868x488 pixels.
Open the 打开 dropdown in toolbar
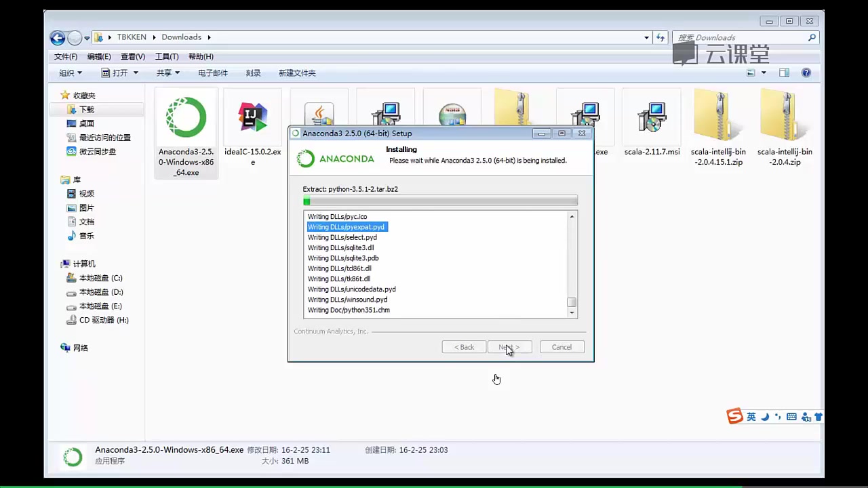click(120, 73)
